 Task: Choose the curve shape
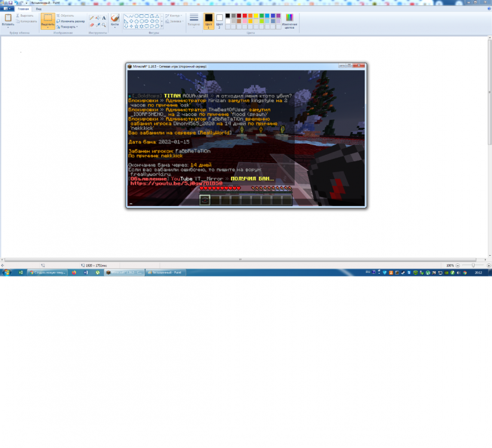coord(131,16)
